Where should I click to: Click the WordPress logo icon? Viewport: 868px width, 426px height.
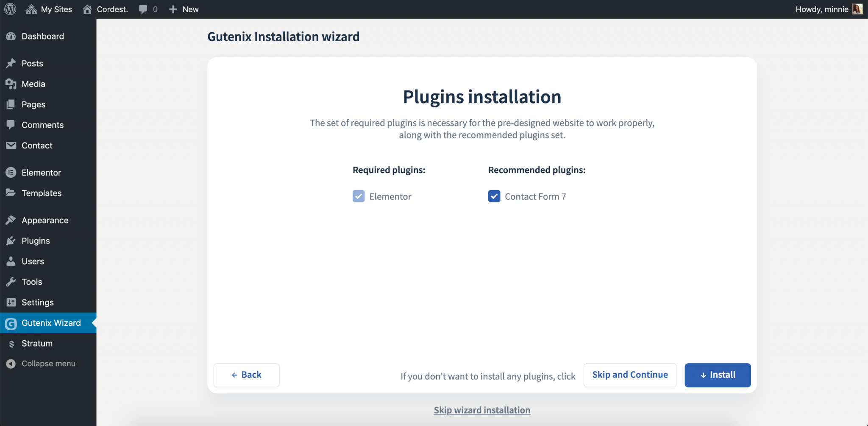coord(10,9)
